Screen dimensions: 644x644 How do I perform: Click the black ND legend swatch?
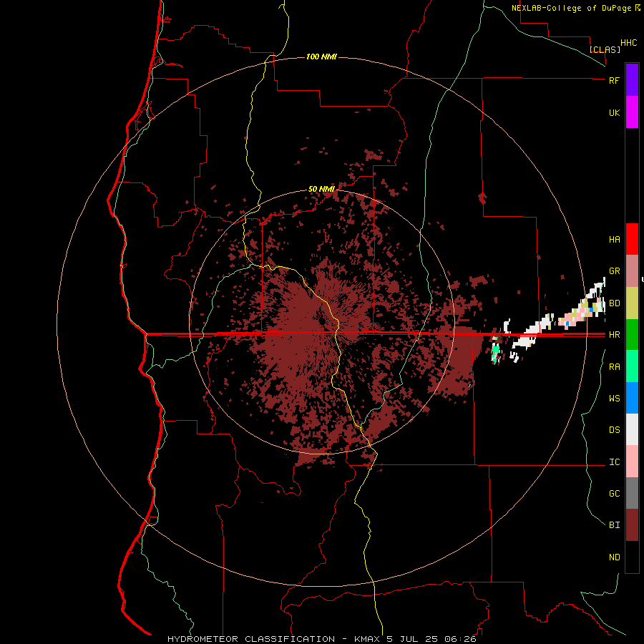632,557
